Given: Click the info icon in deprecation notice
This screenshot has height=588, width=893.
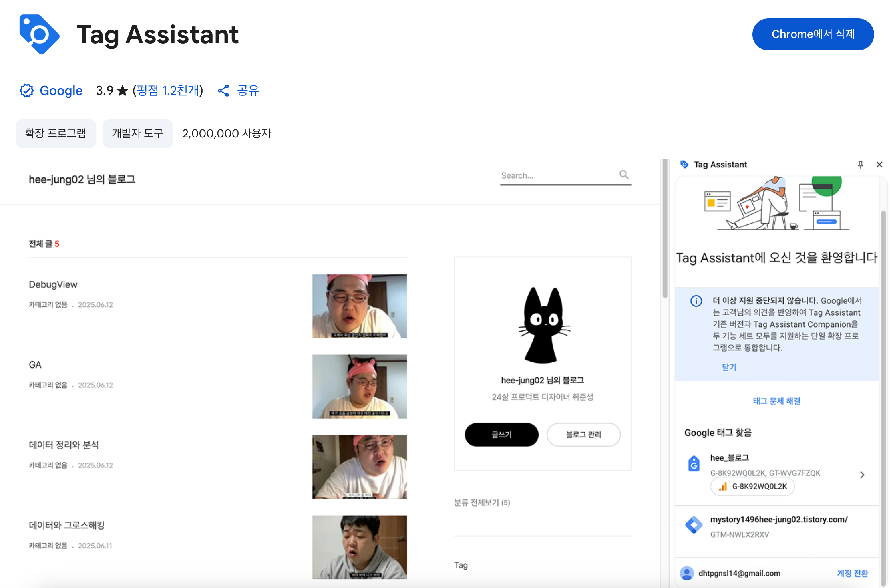Looking at the screenshot, I should (696, 301).
